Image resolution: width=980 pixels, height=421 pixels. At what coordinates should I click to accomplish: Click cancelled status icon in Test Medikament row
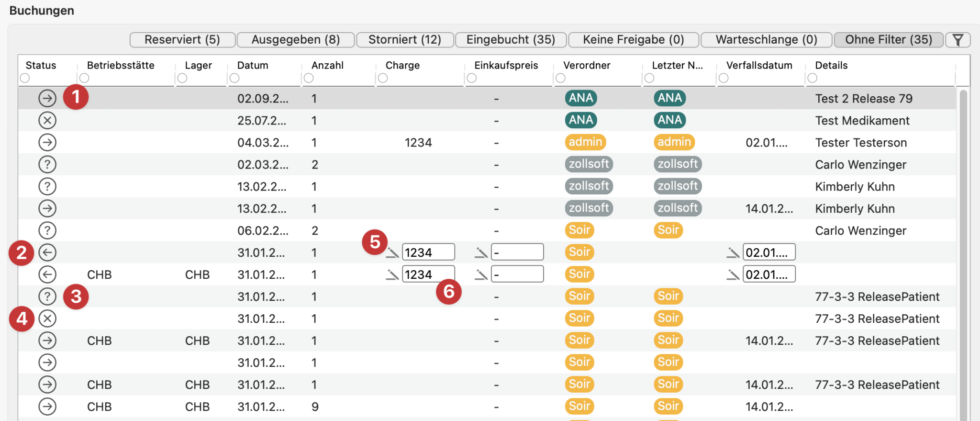[x=47, y=120]
